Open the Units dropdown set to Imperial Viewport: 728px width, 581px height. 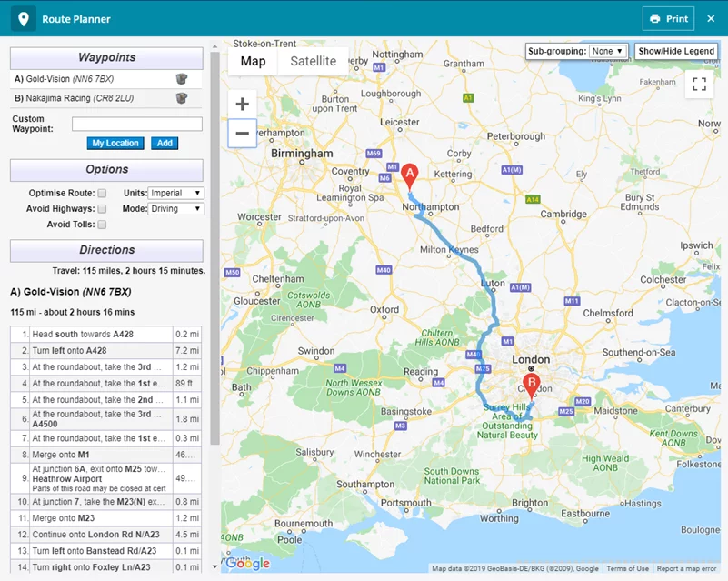click(x=175, y=193)
